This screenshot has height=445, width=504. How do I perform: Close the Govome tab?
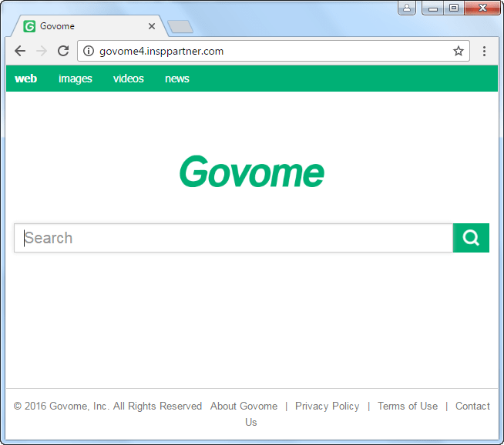click(x=152, y=26)
